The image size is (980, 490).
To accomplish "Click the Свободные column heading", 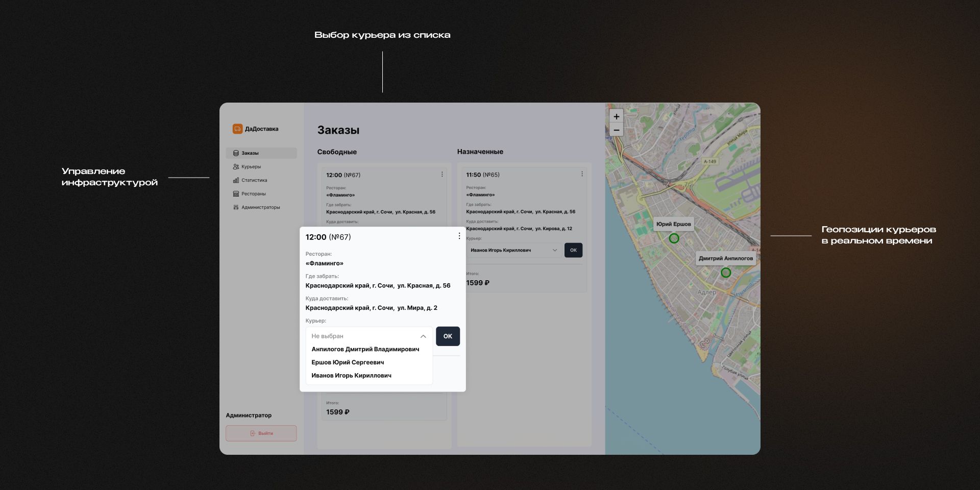I will coord(337,152).
